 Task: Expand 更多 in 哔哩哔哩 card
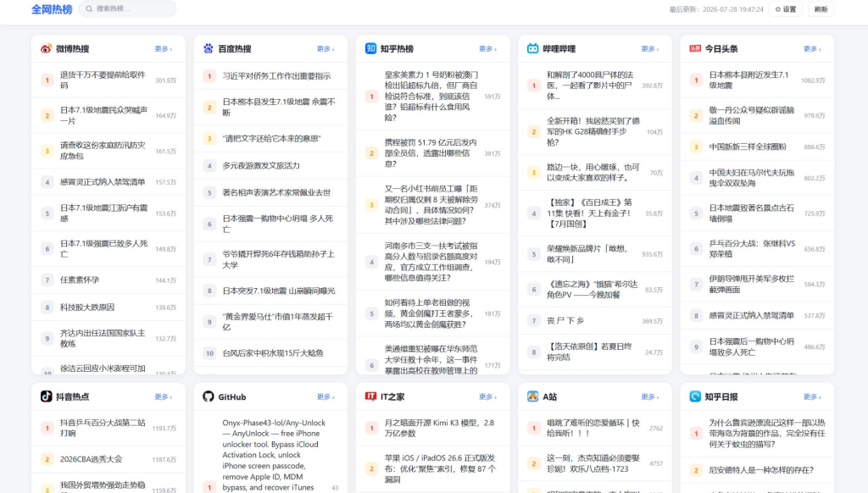tap(650, 49)
